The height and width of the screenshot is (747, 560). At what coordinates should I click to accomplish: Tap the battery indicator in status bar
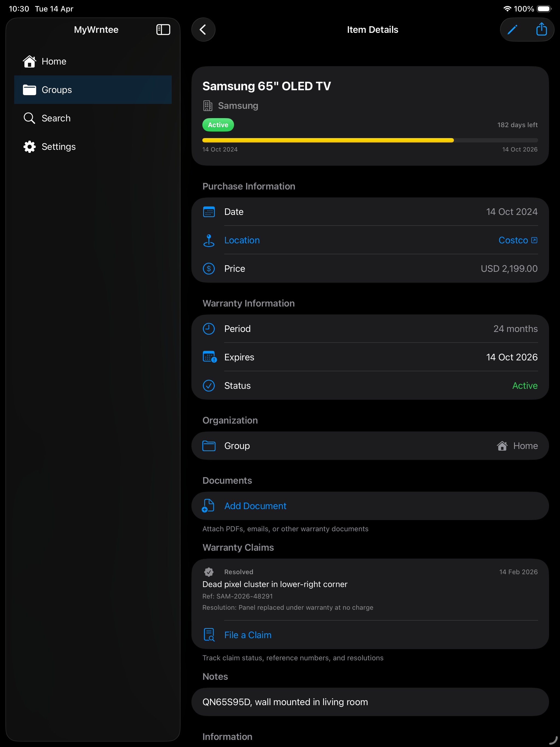pos(544,9)
